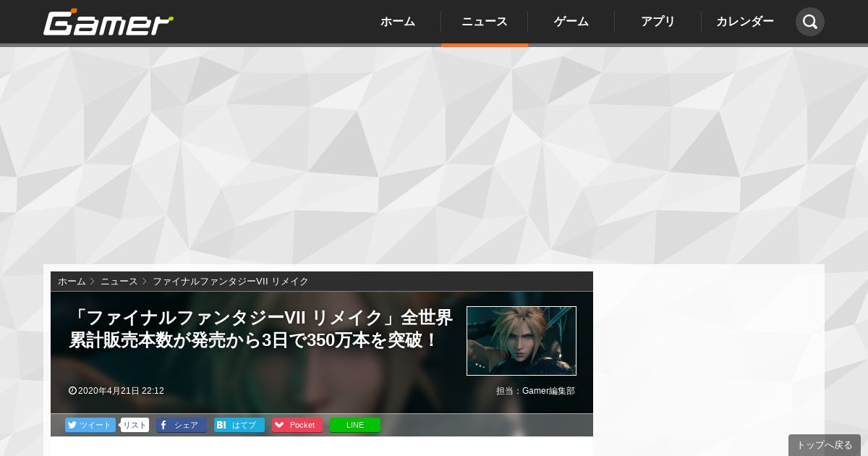This screenshot has width=868, height=456.
Task: Open the ゲーム navigation tab
Action: click(571, 22)
